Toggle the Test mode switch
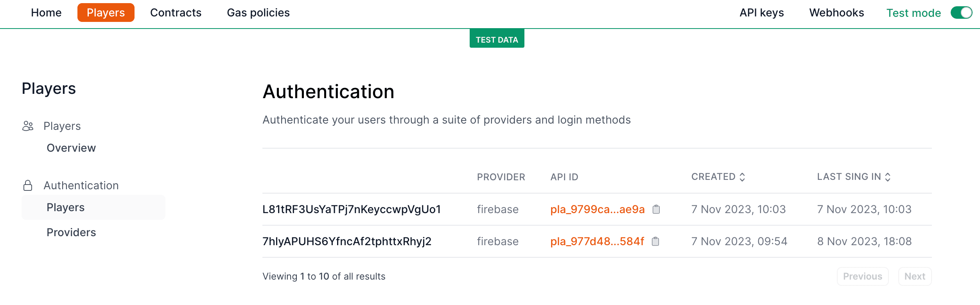The width and height of the screenshot is (980, 305). [x=961, y=13]
